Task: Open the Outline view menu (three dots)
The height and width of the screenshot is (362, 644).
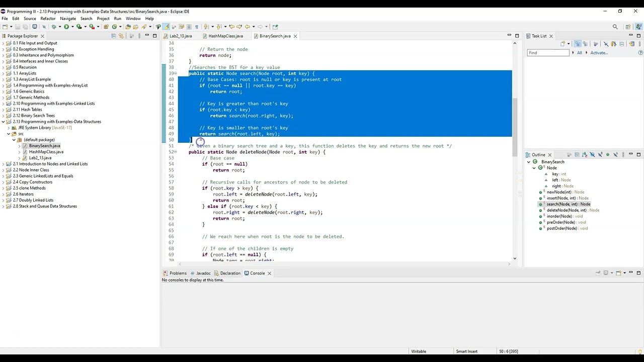Action: [623, 155]
